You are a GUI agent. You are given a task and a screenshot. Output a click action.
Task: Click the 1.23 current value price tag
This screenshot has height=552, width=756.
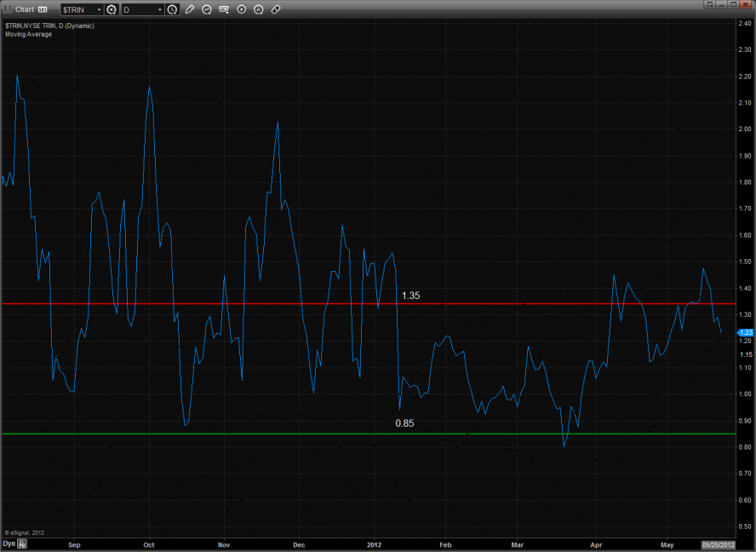pyautogui.click(x=745, y=332)
